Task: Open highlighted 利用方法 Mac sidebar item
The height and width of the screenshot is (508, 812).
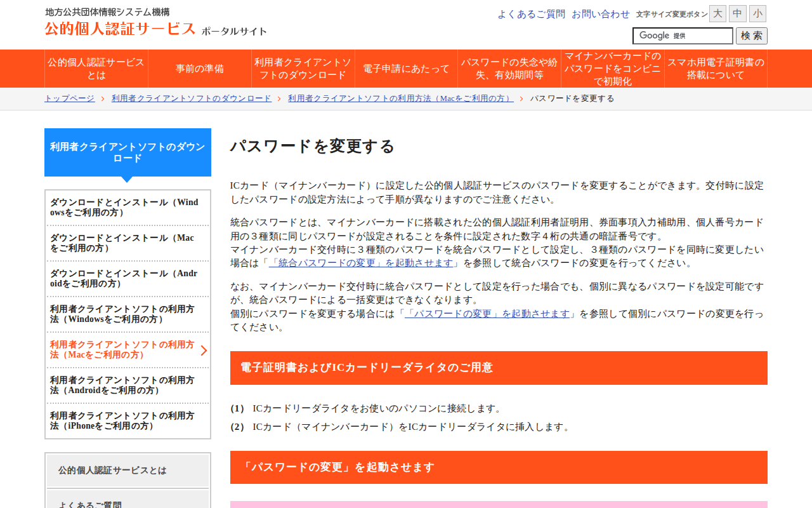Action: click(128, 350)
